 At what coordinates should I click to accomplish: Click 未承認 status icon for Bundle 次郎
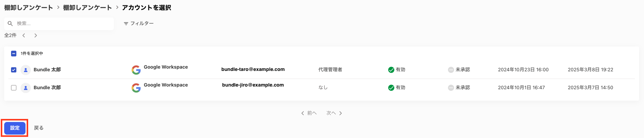[x=451, y=88]
